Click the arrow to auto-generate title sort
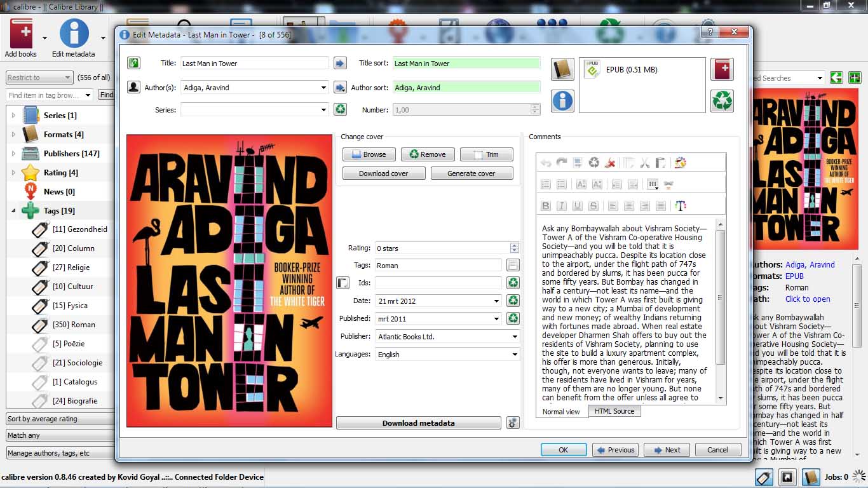Image resolution: width=868 pixels, height=488 pixels. (341, 63)
